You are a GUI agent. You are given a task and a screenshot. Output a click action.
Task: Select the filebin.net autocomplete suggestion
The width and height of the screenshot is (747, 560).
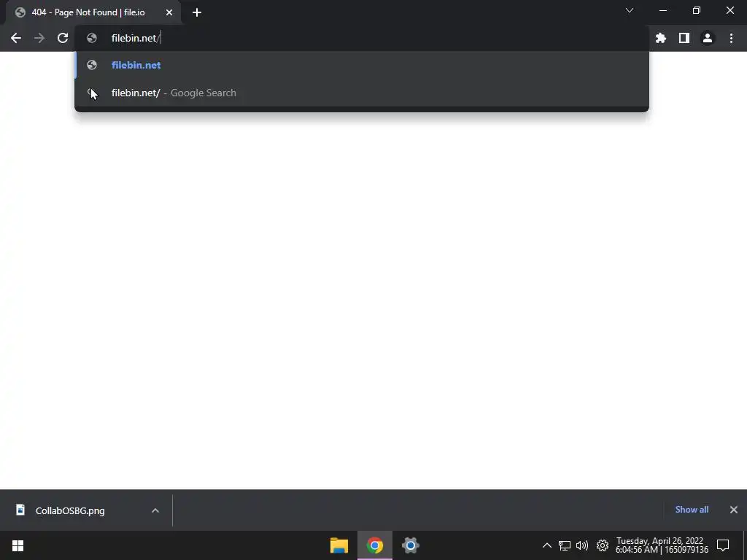(362, 65)
